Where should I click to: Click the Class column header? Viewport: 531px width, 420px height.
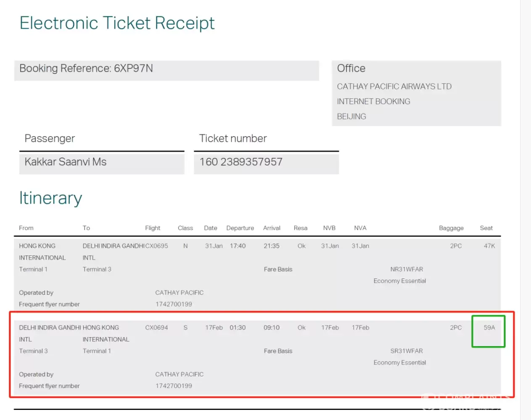click(185, 228)
